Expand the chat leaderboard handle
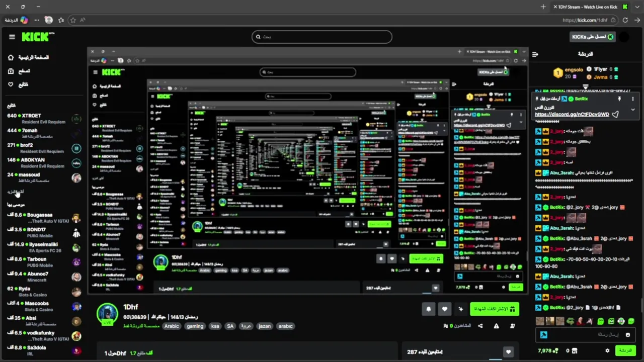 pos(585,86)
